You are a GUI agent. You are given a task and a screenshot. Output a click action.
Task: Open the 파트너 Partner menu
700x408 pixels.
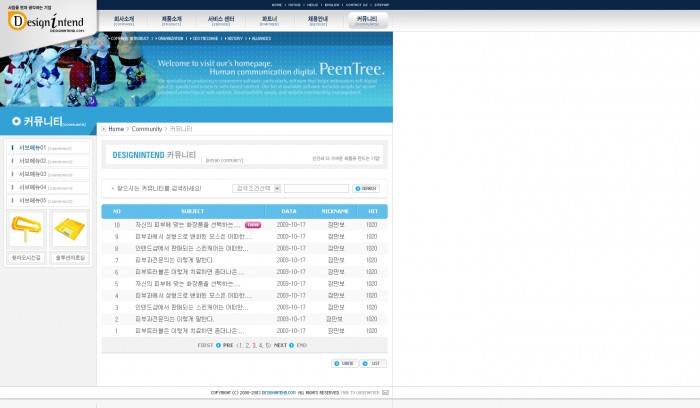269,21
